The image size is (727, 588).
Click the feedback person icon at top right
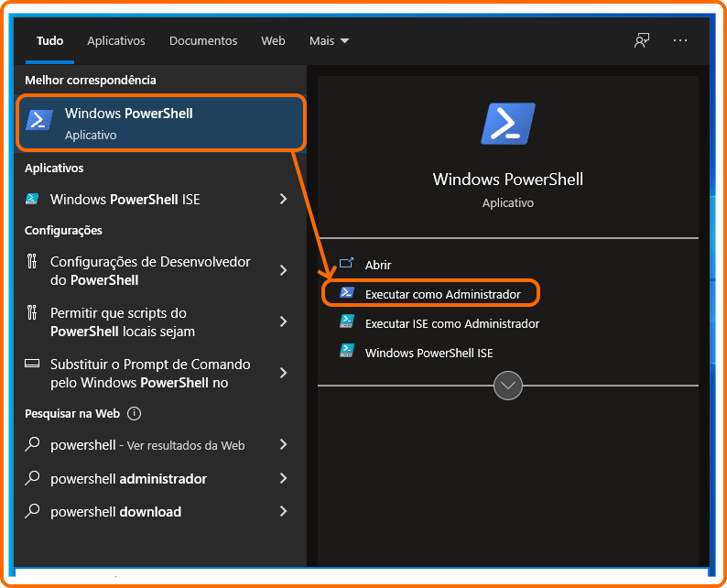(x=642, y=40)
